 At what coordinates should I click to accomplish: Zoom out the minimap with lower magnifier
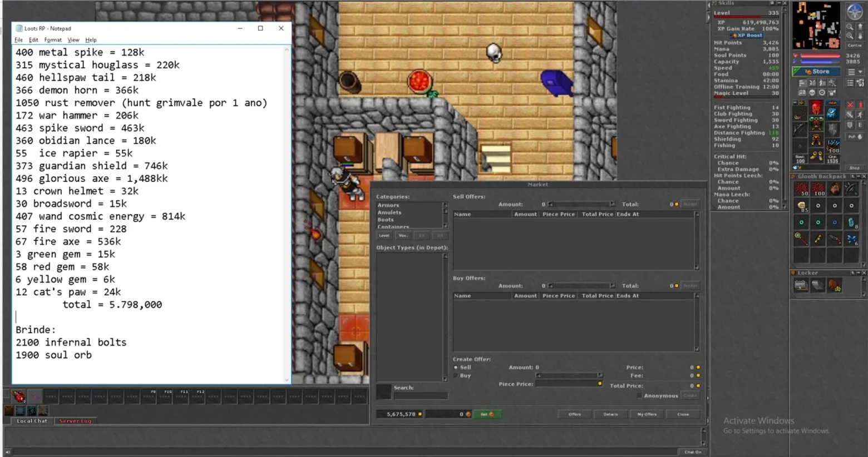pyautogui.click(x=850, y=36)
